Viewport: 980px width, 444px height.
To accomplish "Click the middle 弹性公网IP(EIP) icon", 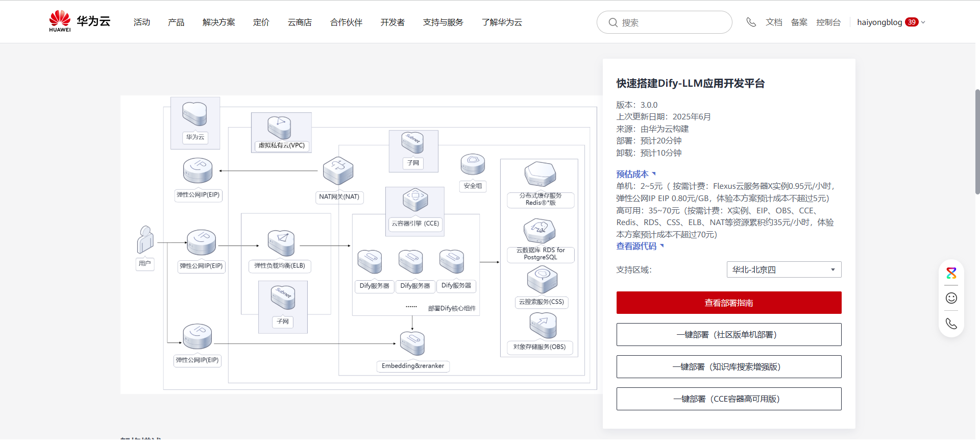I will 202,242.
